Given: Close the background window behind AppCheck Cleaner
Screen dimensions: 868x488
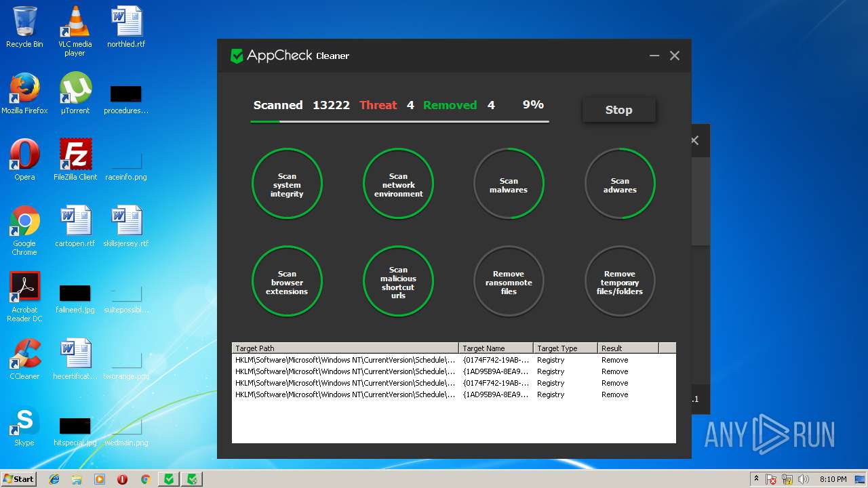Looking at the screenshot, I should click(694, 140).
